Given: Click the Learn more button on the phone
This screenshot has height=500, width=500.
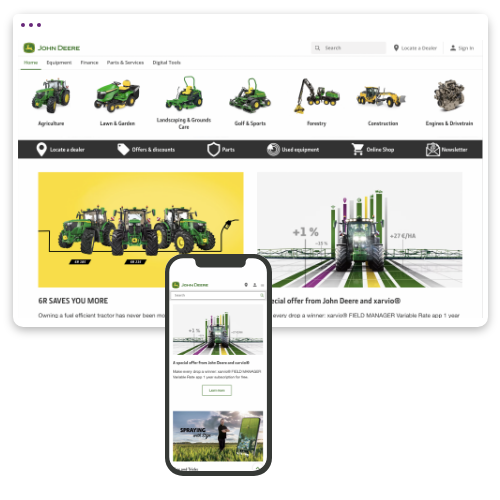Looking at the screenshot, I should 217,390.
